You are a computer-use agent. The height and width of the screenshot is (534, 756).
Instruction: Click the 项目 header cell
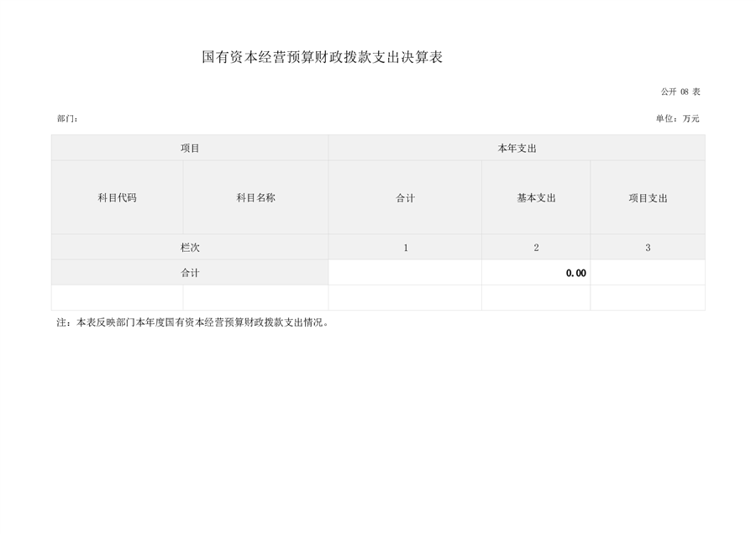[190, 148]
